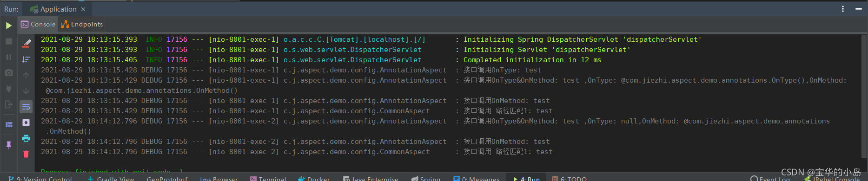The height and width of the screenshot is (181, 868).
Task: Click the 'Completed initialization in 12 ms' log message
Action: tap(532, 60)
